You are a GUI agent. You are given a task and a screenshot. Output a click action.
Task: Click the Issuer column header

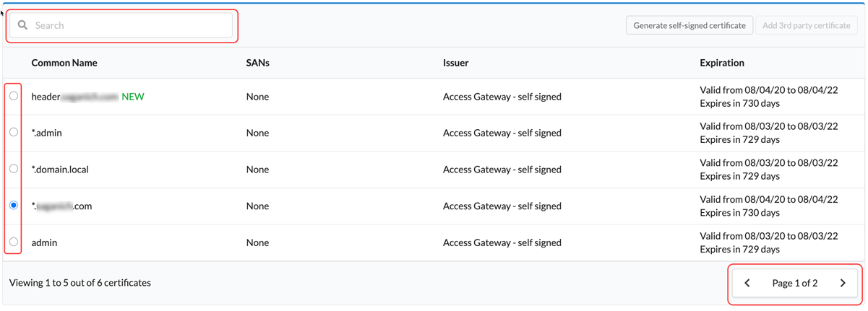tap(455, 63)
